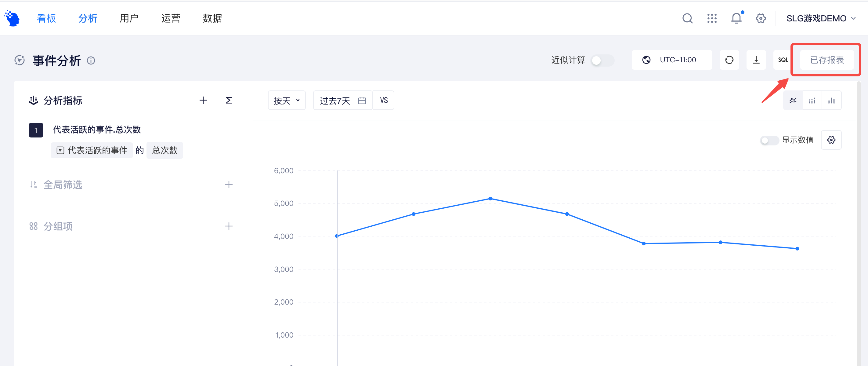Switch to line chart view icon

(793, 101)
